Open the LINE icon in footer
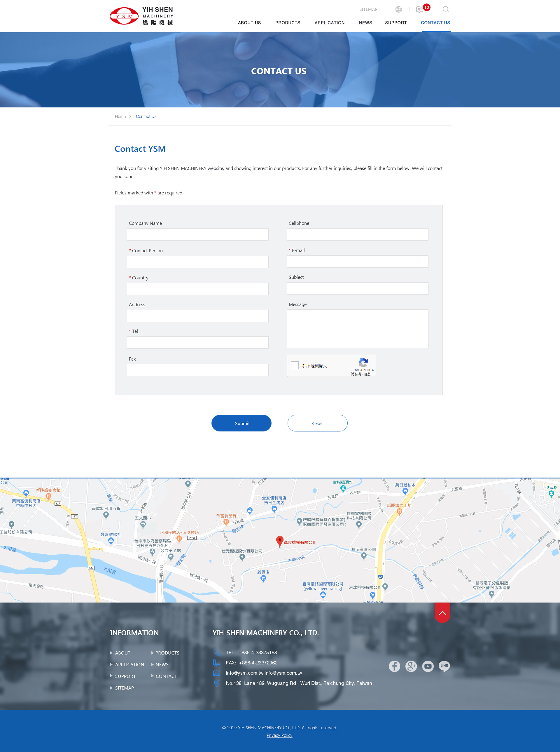This screenshot has height=752, width=560. [x=444, y=666]
